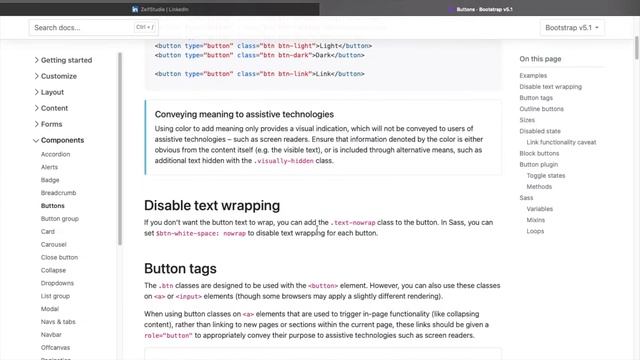Jump to Disabled state in page contents
Viewport: 640px width, 360px height.
[540, 131]
